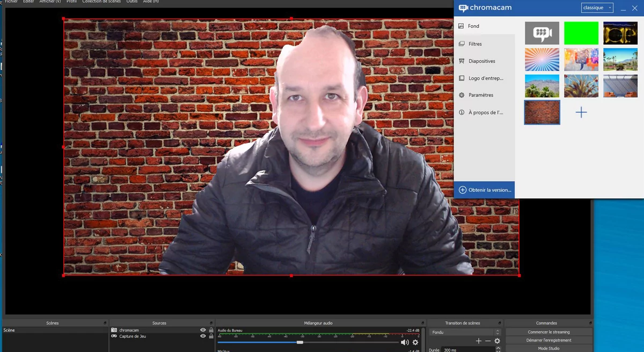
Task: Open Audio du Bureau gear settings
Action: (415, 342)
